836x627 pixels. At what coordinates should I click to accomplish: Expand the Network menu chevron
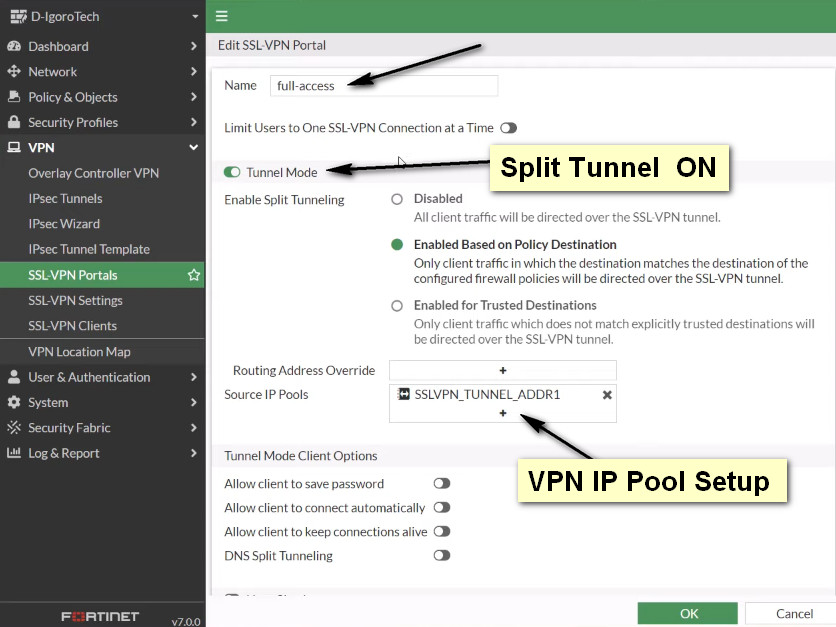point(194,71)
